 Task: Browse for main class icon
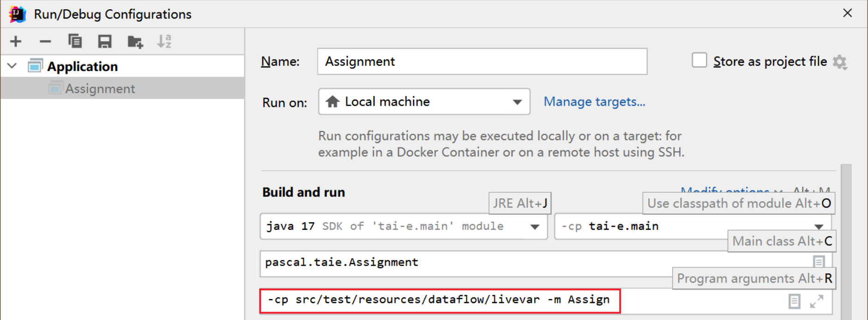coord(819,261)
